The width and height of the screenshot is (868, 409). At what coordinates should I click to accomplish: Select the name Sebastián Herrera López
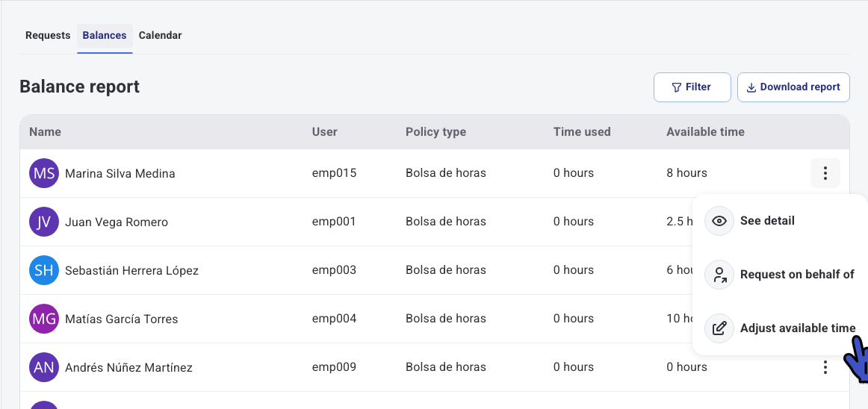click(x=131, y=271)
